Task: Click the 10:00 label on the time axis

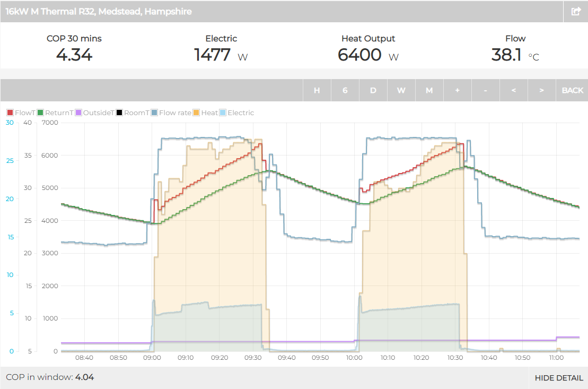Action: [354, 358]
